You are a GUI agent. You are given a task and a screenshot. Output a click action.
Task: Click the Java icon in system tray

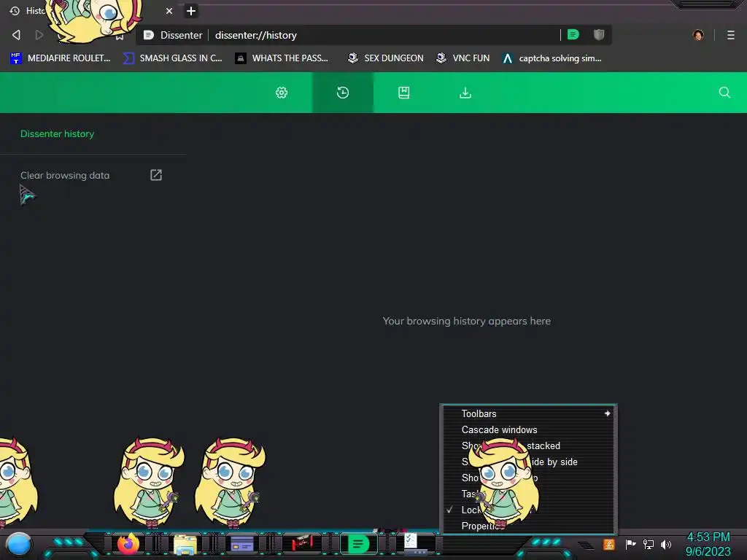[609, 544]
